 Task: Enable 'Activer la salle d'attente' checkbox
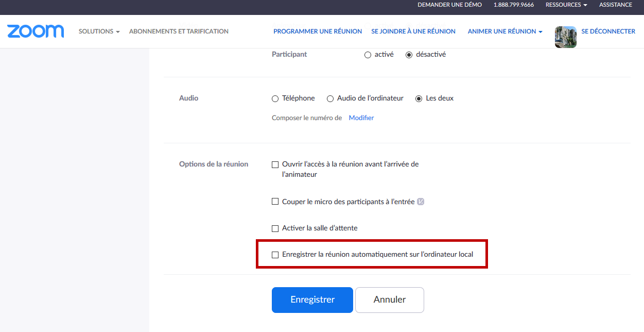pyautogui.click(x=275, y=228)
